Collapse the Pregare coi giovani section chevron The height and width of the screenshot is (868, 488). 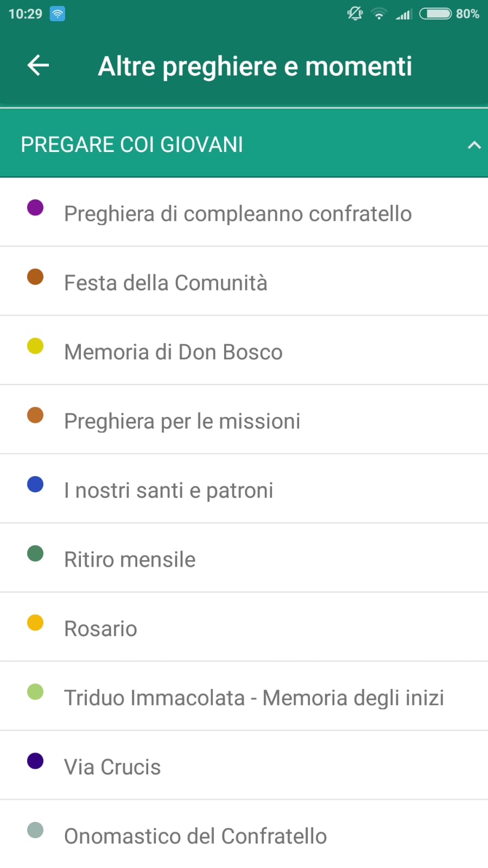[474, 145]
